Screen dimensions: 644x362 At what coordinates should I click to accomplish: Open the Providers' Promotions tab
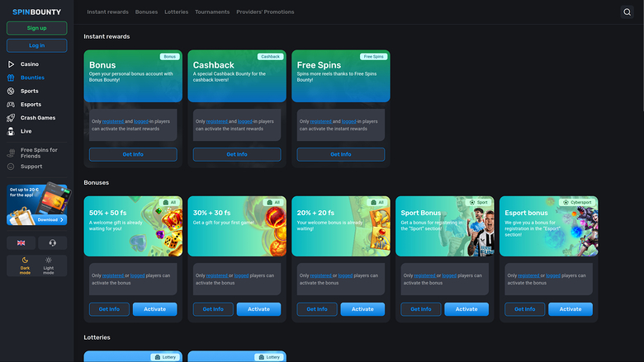pyautogui.click(x=265, y=12)
